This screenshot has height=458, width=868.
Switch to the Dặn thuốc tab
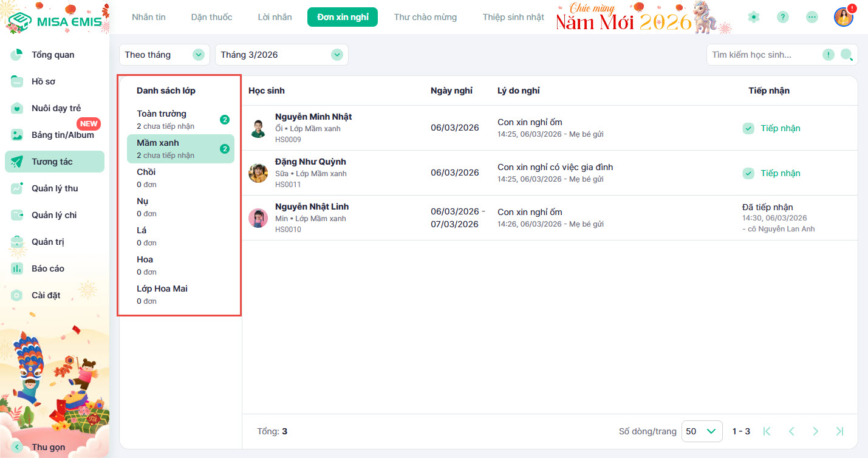coord(211,17)
